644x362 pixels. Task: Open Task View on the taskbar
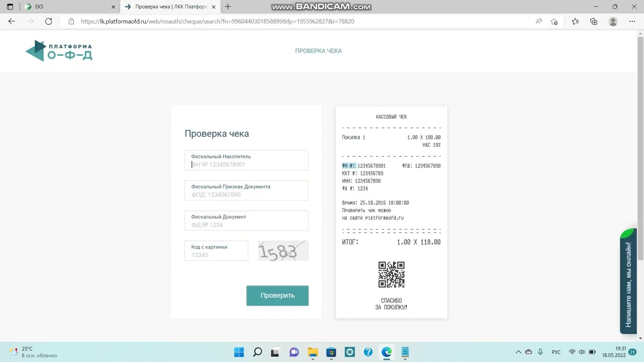[276, 352]
